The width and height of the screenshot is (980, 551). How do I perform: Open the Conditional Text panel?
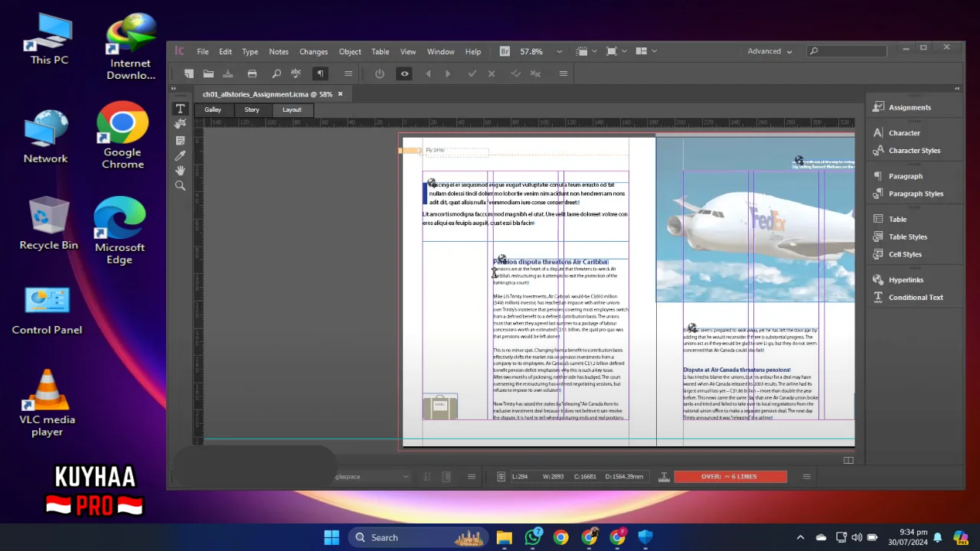pyautogui.click(x=916, y=297)
